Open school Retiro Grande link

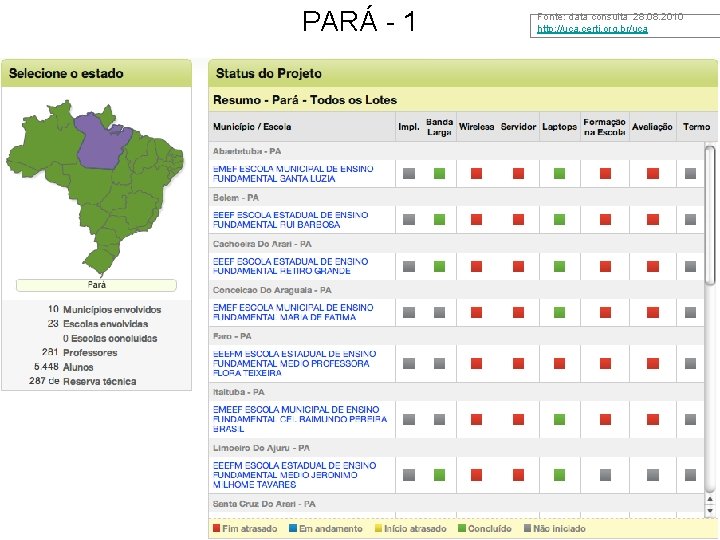[x=290, y=266]
